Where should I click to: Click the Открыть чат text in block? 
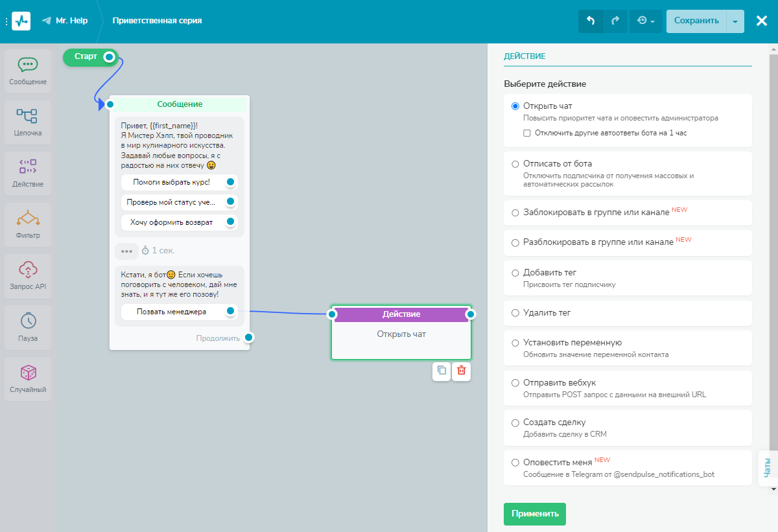click(401, 334)
